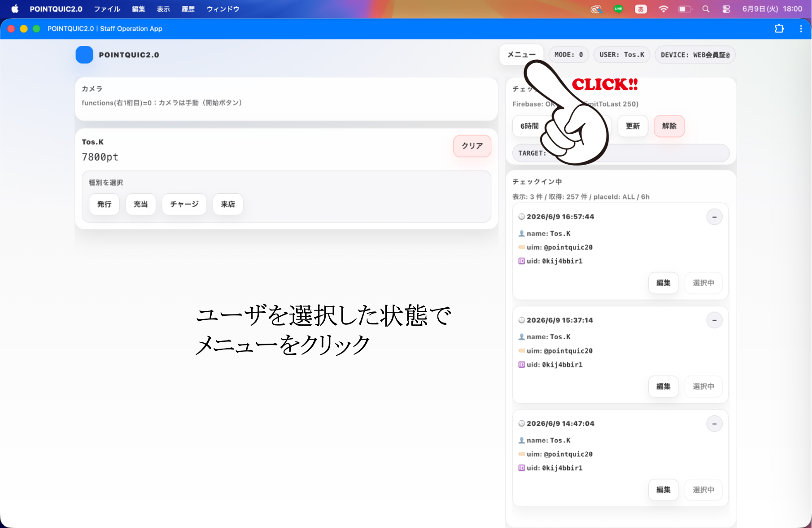812x528 pixels.
Task: Click the Creative Cloud menu bar icon
Action: coord(596,9)
